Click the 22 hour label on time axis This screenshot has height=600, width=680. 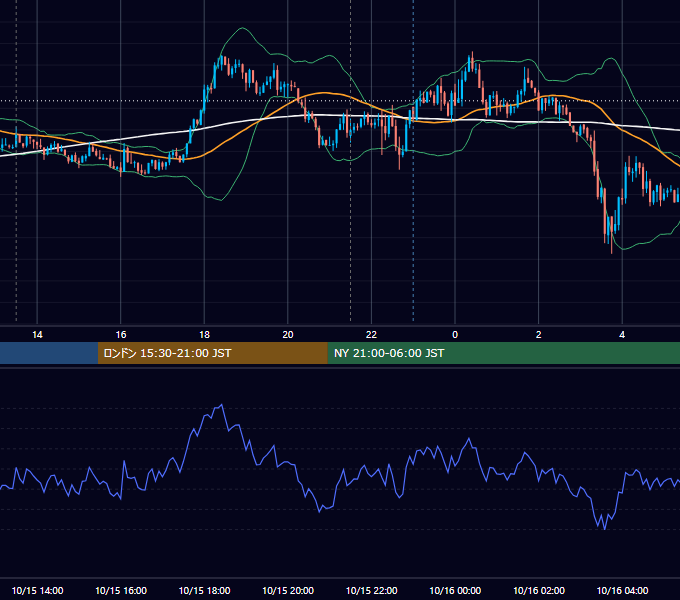(371, 335)
